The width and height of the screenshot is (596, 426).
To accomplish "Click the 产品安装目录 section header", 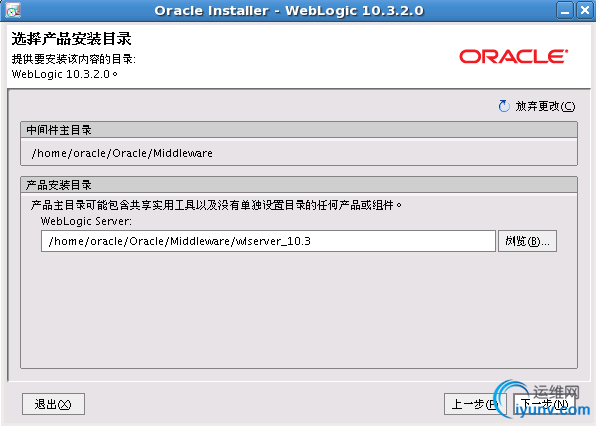I will click(x=299, y=185).
